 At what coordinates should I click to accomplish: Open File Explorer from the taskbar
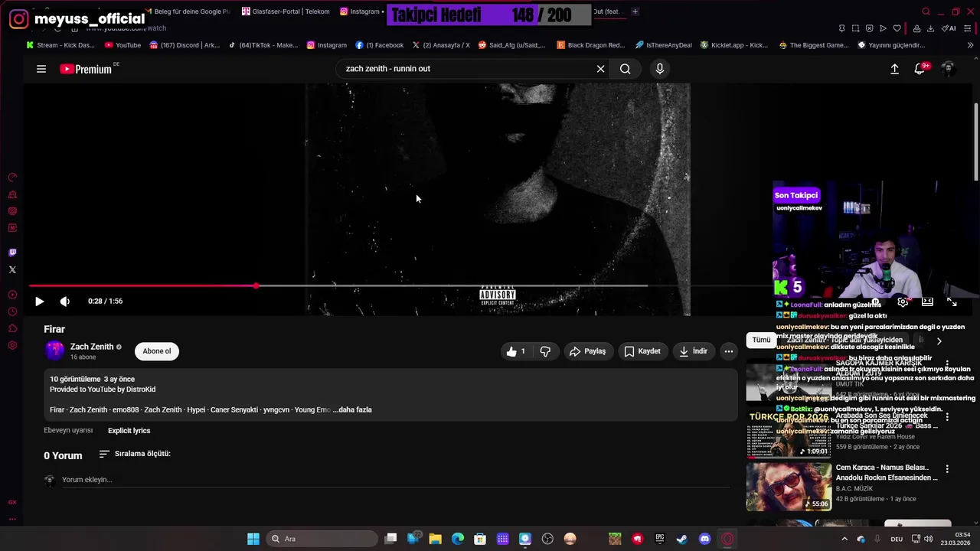point(435,539)
